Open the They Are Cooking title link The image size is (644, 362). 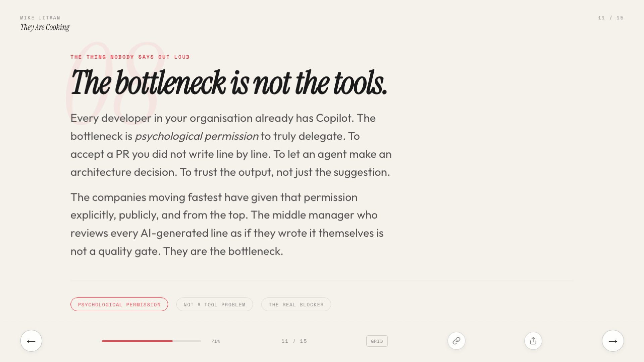point(45,27)
